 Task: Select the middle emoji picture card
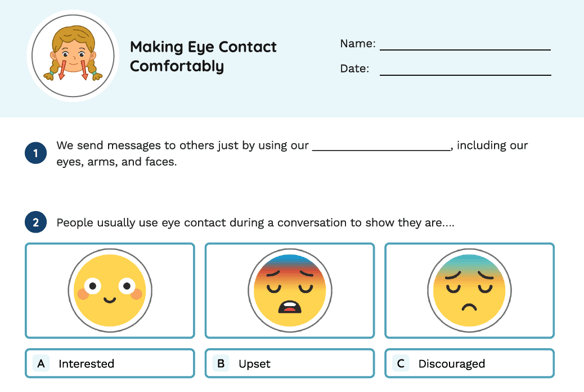point(290,291)
